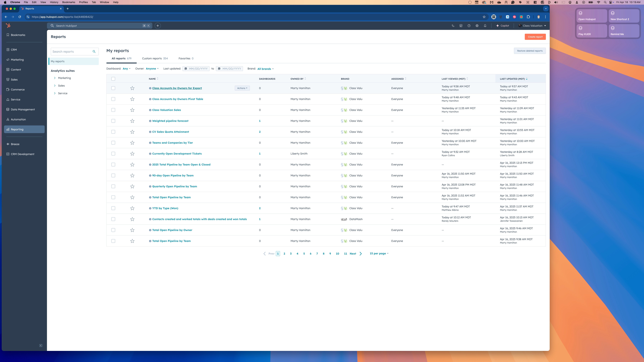644x362 pixels.
Task: Expand the Marketing analytics suite
Action: point(55,78)
